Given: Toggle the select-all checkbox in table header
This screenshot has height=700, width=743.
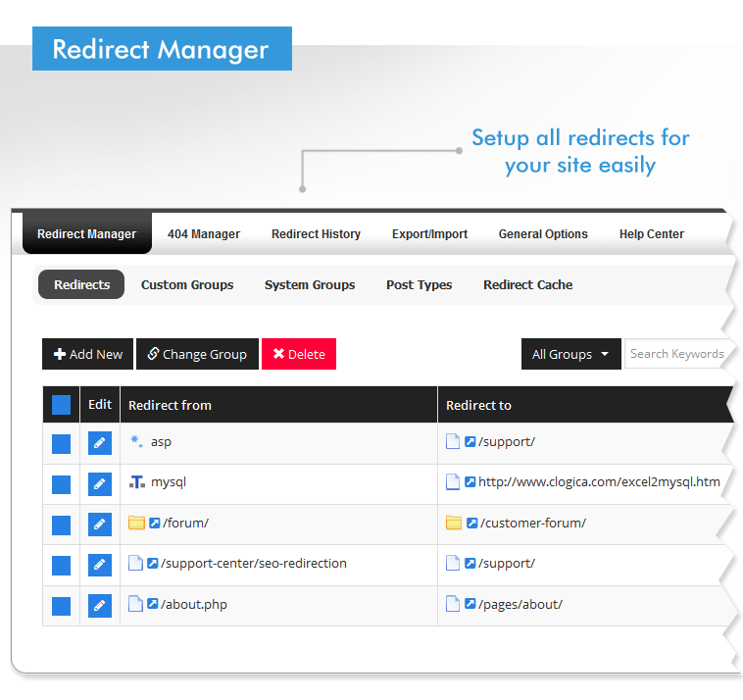Looking at the screenshot, I should point(61,405).
